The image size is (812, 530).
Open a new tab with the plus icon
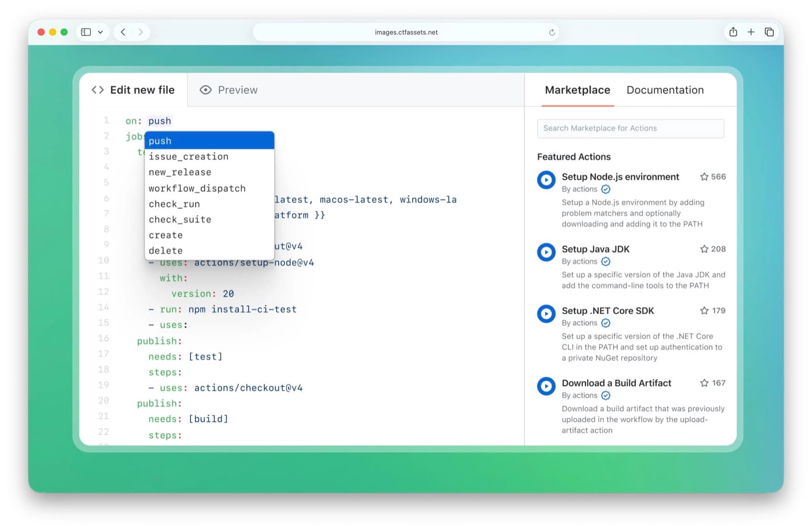pyautogui.click(x=751, y=32)
